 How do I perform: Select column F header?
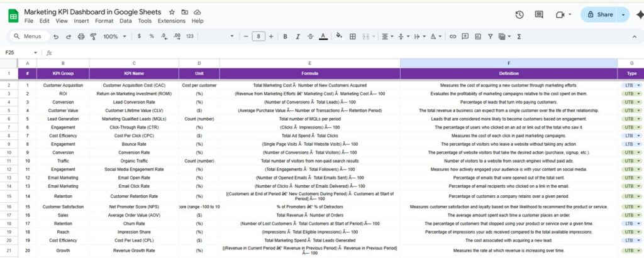[509, 63]
